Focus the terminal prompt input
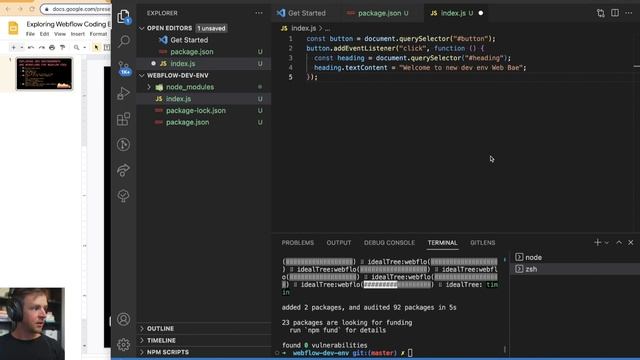640x360 pixels. tap(410, 353)
